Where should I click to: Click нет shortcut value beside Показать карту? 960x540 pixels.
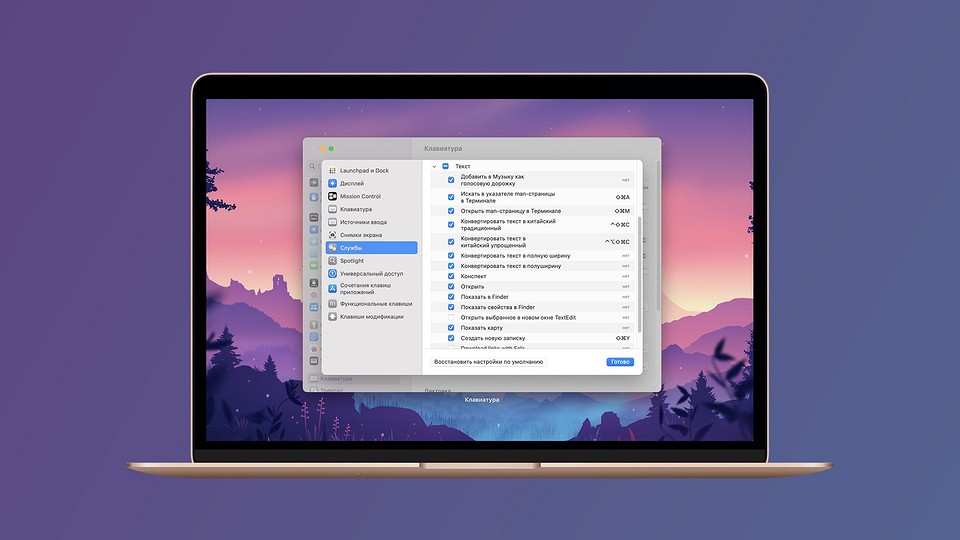click(x=626, y=328)
